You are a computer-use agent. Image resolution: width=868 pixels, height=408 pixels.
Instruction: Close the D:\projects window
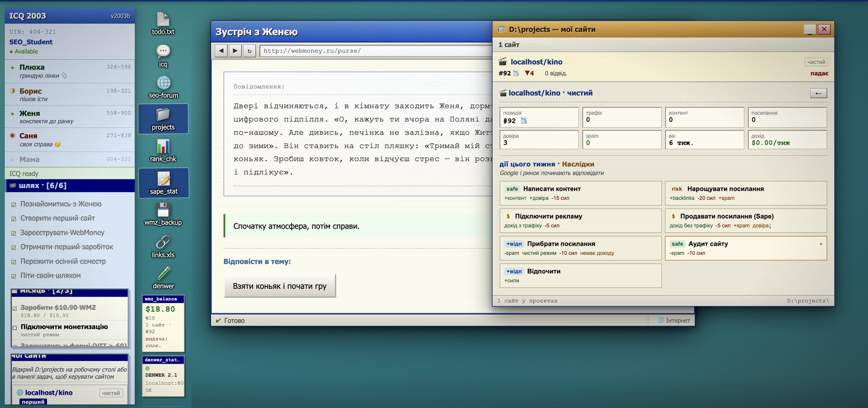tap(824, 29)
